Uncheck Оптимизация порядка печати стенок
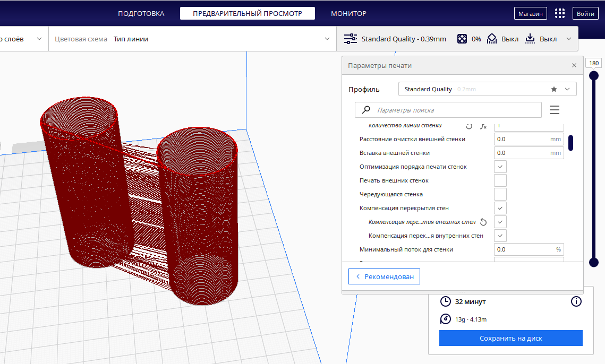Screen dimensions: 605x364 pos(500,167)
